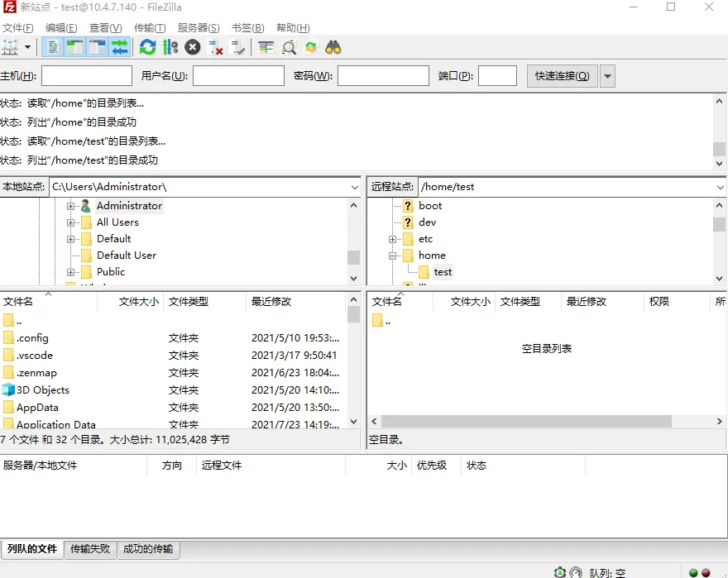Expand the All Users tree node

point(70,222)
